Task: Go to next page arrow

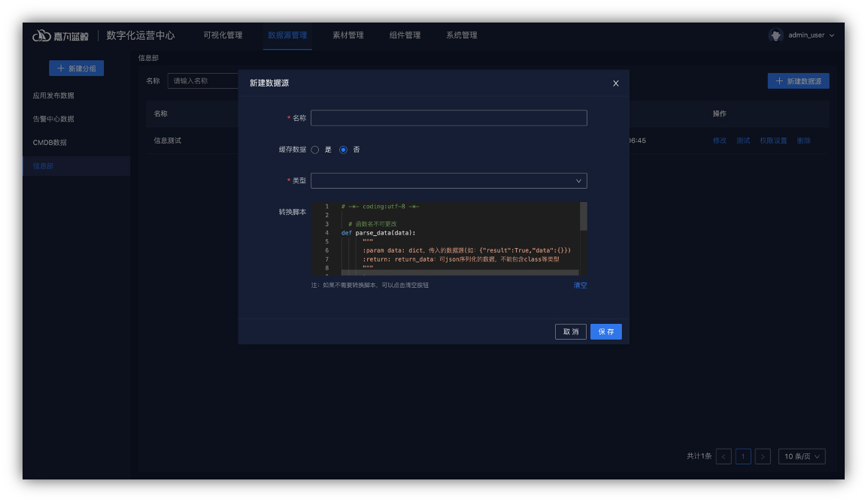Action: click(763, 457)
